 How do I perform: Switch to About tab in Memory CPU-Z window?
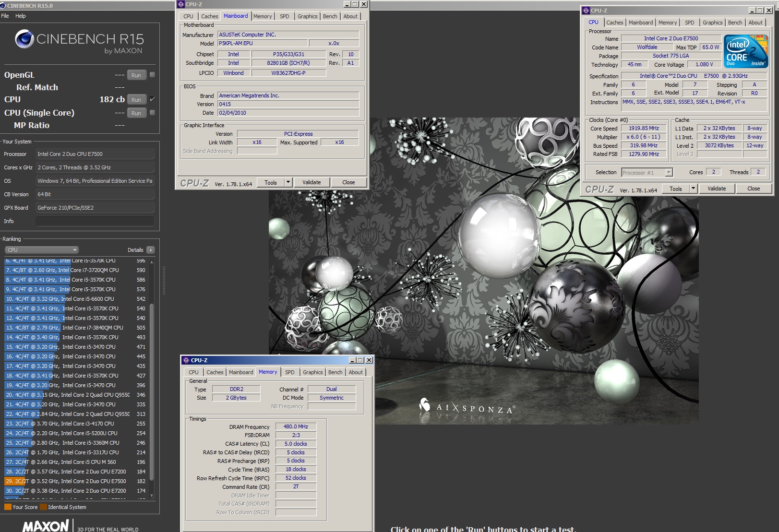click(356, 372)
